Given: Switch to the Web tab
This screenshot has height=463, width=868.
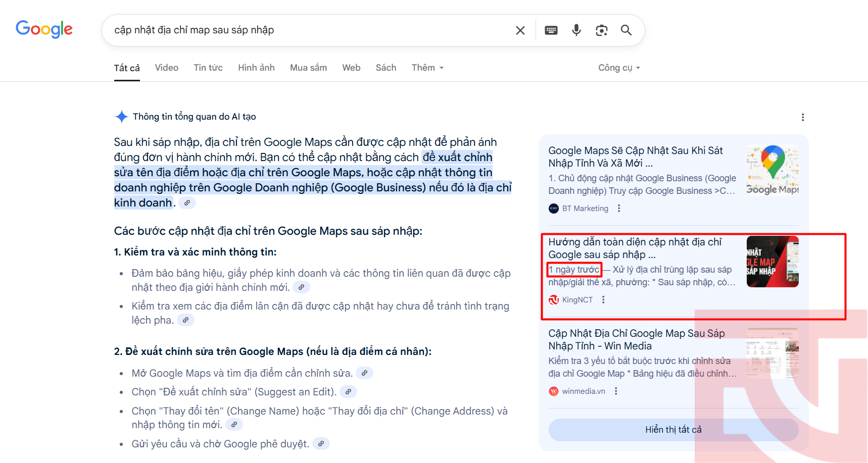Looking at the screenshot, I should 351,68.
